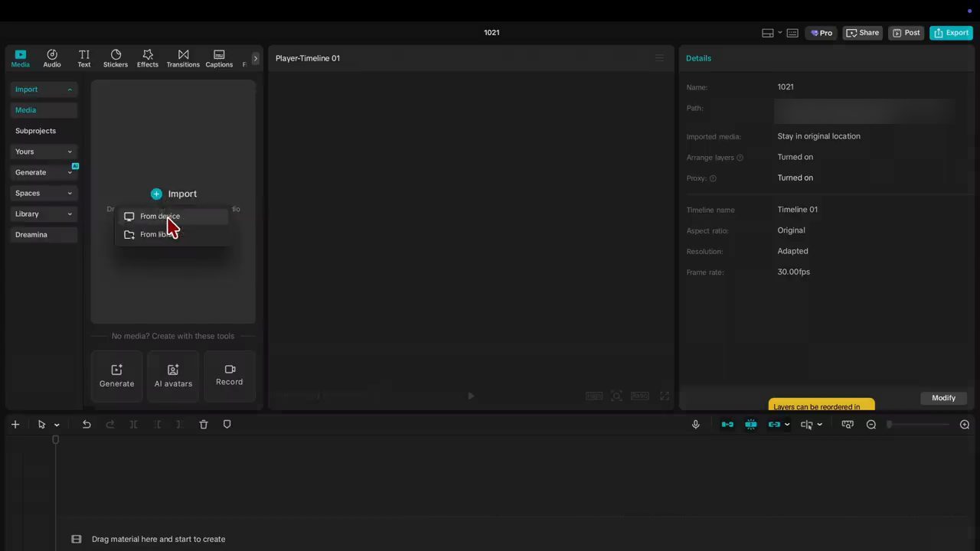Viewport: 980px width, 551px height.
Task: Toggle auto snapping on the timeline
Action: tap(751, 425)
